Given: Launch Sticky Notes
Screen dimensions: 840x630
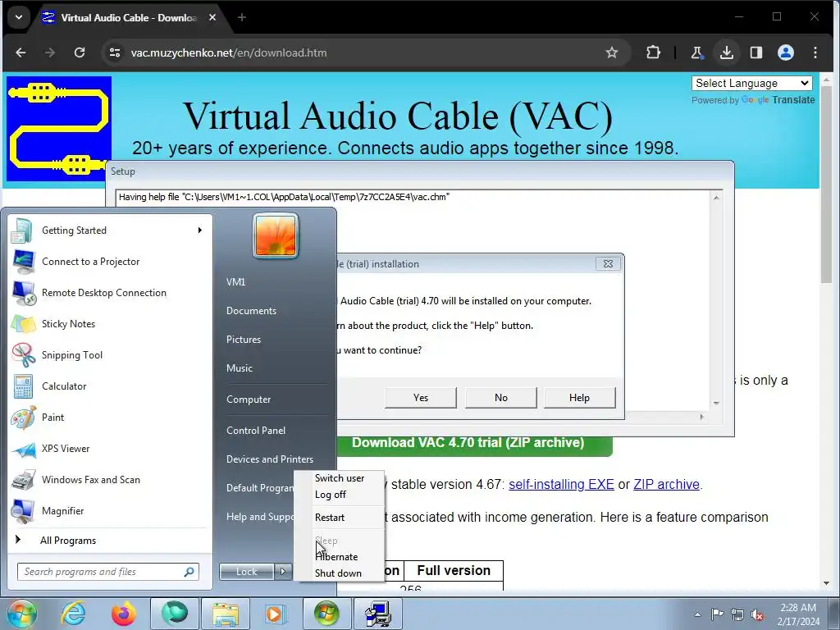Looking at the screenshot, I should point(110,323).
